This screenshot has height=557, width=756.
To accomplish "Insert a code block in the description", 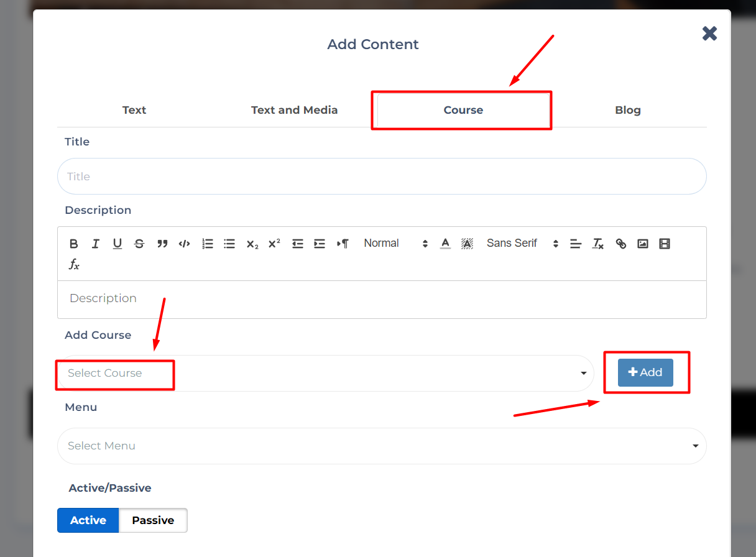I will [184, 244].
